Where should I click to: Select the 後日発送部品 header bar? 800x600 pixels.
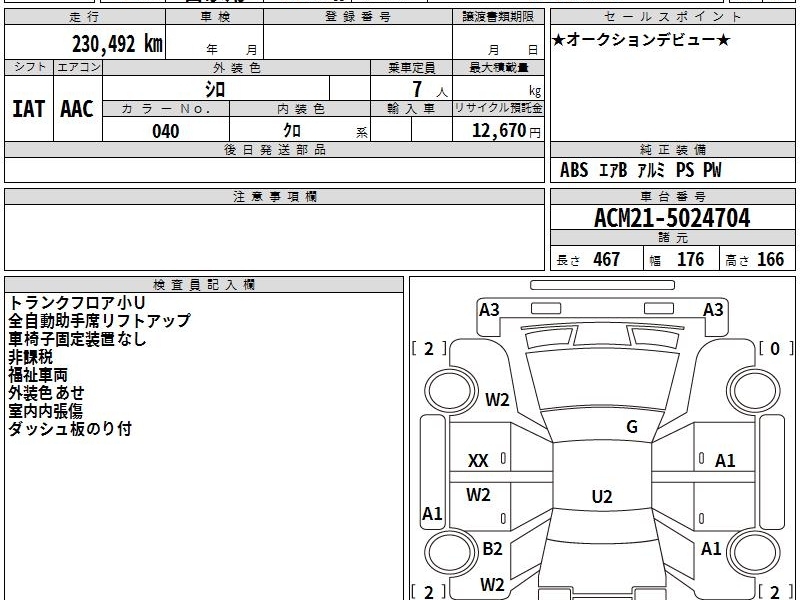click(x=274, y=149)
